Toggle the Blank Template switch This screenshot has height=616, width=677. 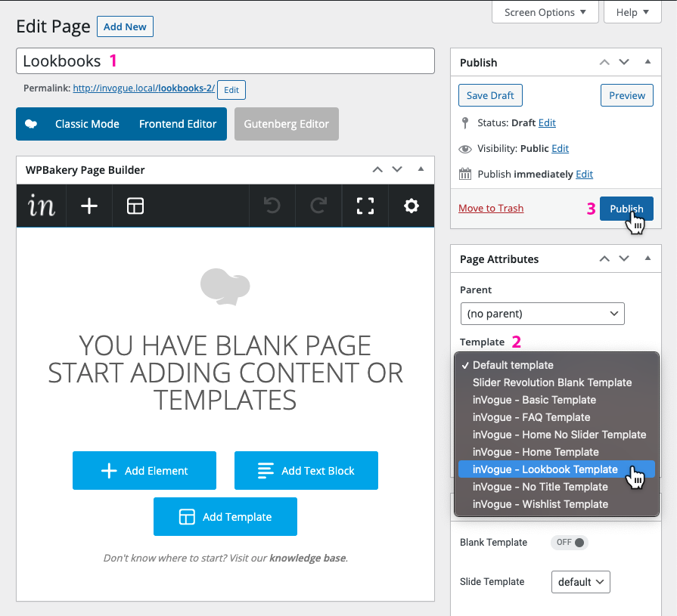(569, 542)
